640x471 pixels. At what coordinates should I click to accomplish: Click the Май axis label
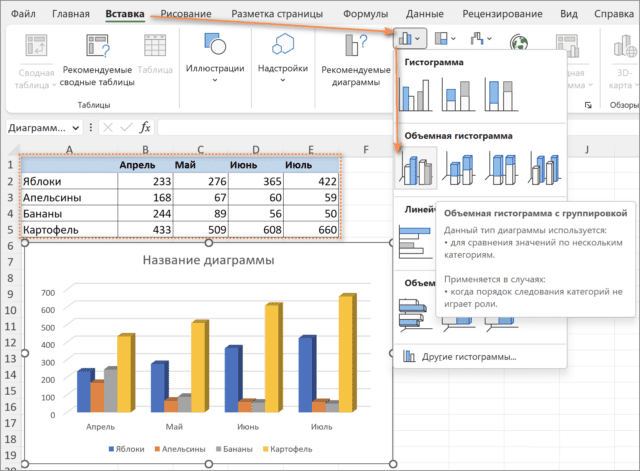point(174,427)
